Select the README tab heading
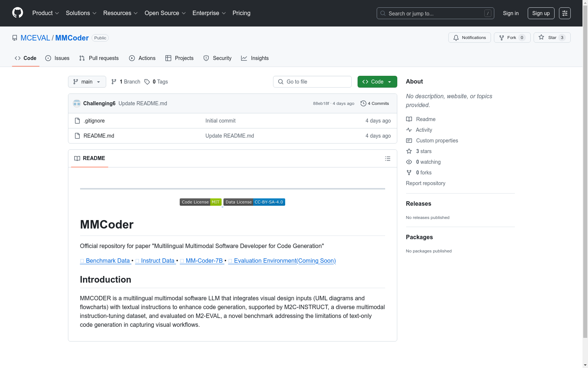588x368 pixels. [90, 158]
